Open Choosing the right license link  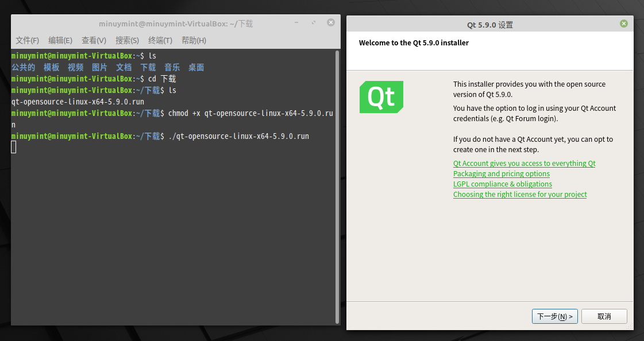pos(520,194)
